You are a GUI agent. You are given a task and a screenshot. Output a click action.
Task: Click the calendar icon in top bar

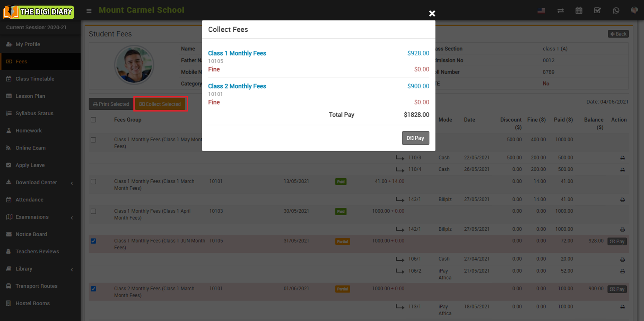click(x=579, y=11)
